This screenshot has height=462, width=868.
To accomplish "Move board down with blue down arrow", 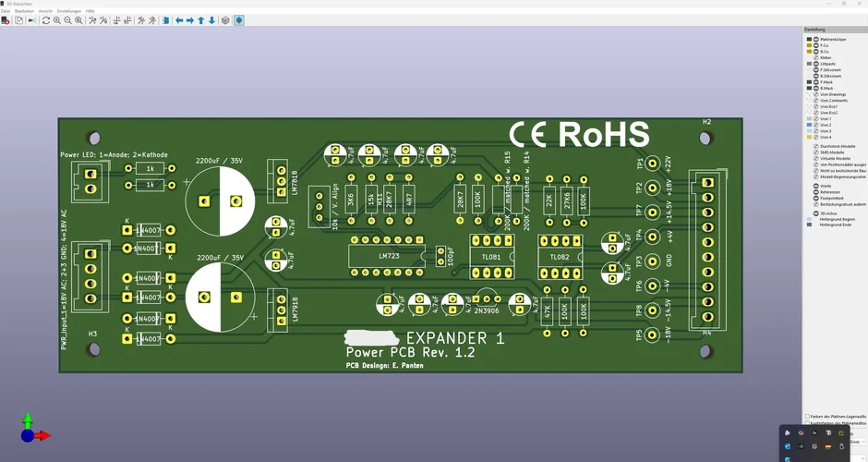I will [x=212, y=20].
